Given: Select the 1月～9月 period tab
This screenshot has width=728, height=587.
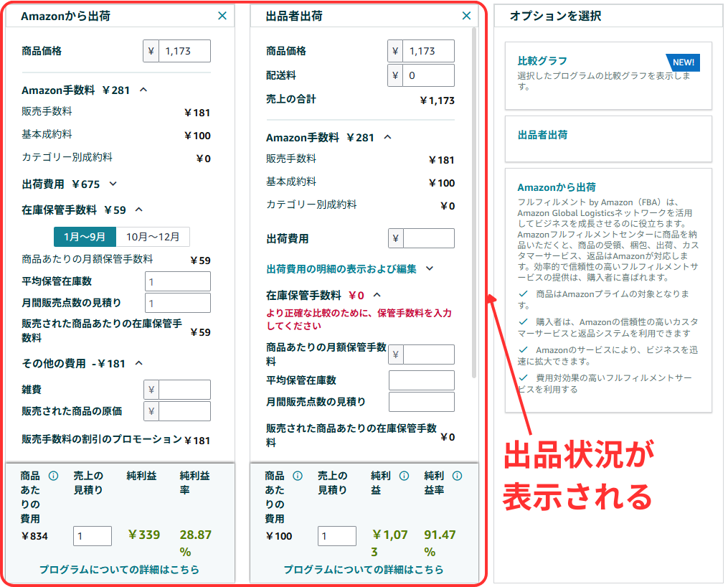Looking at the screenshot, I should click(85, 237).
